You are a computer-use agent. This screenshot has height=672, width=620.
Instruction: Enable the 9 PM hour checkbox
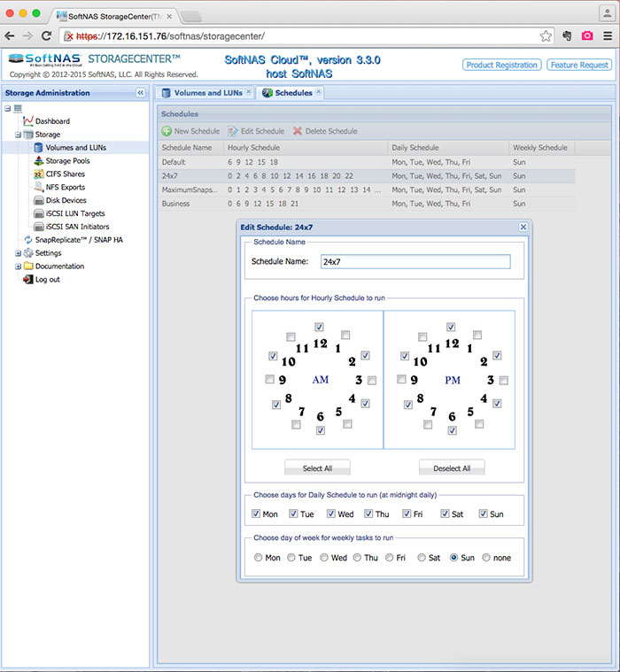(x=401, y=379)
